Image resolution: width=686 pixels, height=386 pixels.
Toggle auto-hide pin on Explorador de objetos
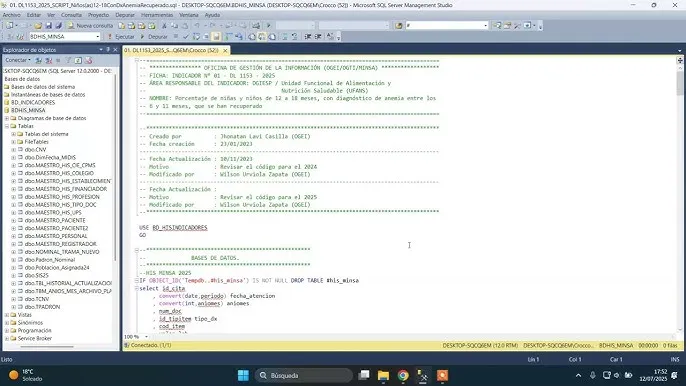(x=108, y=50)
